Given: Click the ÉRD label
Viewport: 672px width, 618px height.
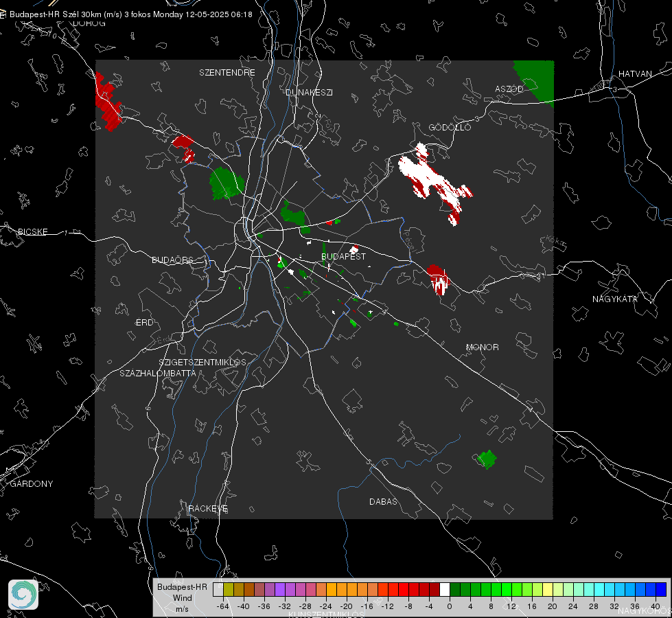Looking at the screenshot, I should pos(144,323).
